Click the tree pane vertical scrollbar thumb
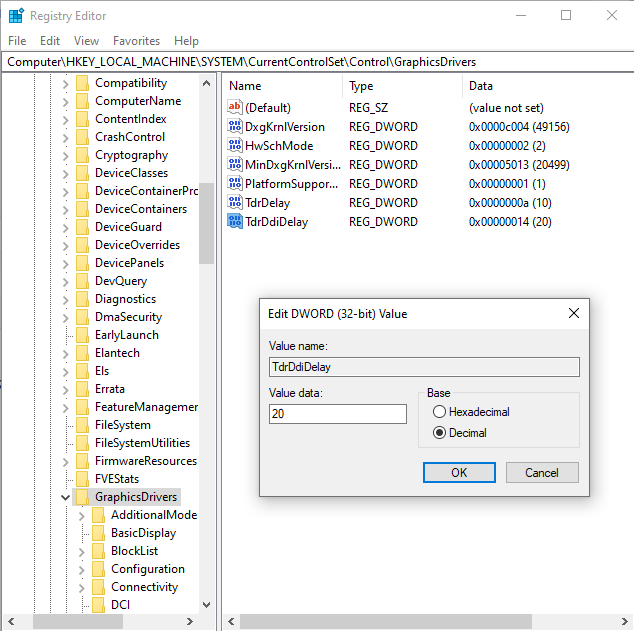 206,223
